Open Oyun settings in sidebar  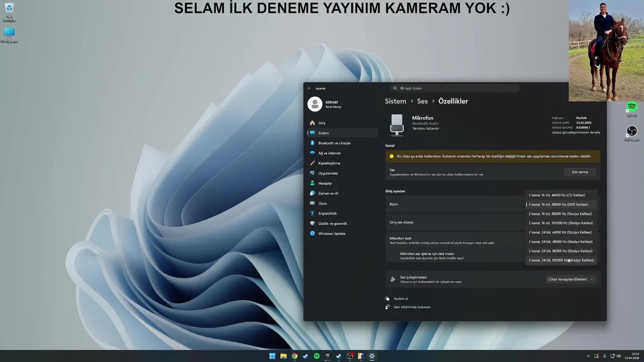coord(342,203)
